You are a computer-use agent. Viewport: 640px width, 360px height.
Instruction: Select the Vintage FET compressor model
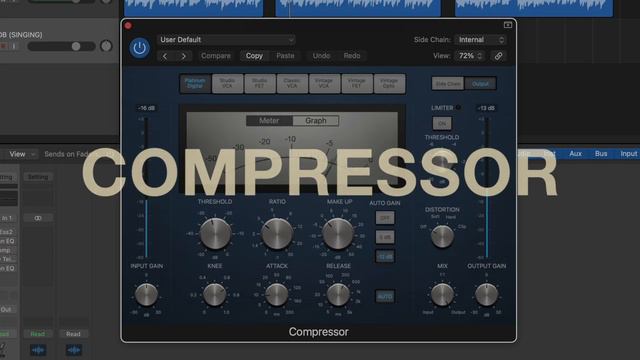click(x=357, y=84)
